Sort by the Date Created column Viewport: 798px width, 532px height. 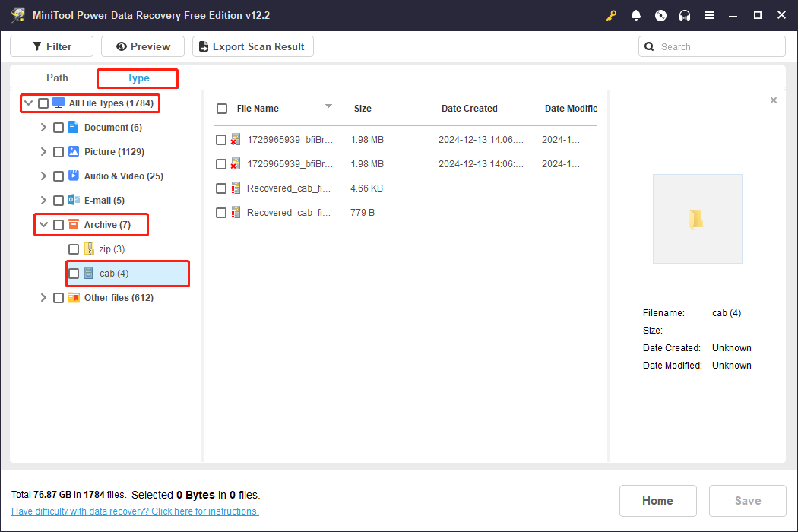coord(469,109)
